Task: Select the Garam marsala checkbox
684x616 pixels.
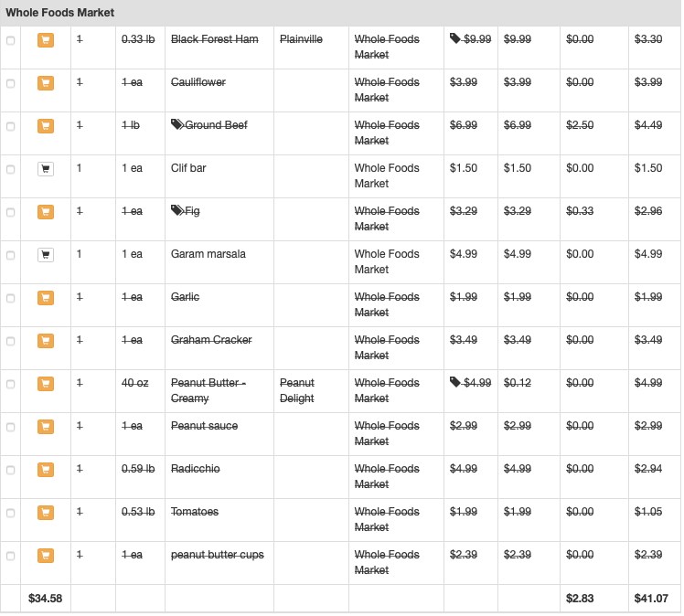Action: [x=10, y=255]
